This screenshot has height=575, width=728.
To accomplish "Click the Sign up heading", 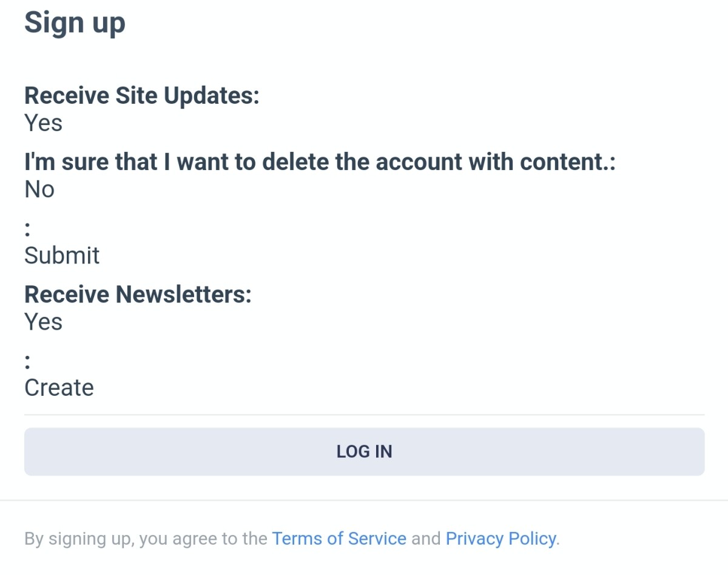I will coord(75,23).
